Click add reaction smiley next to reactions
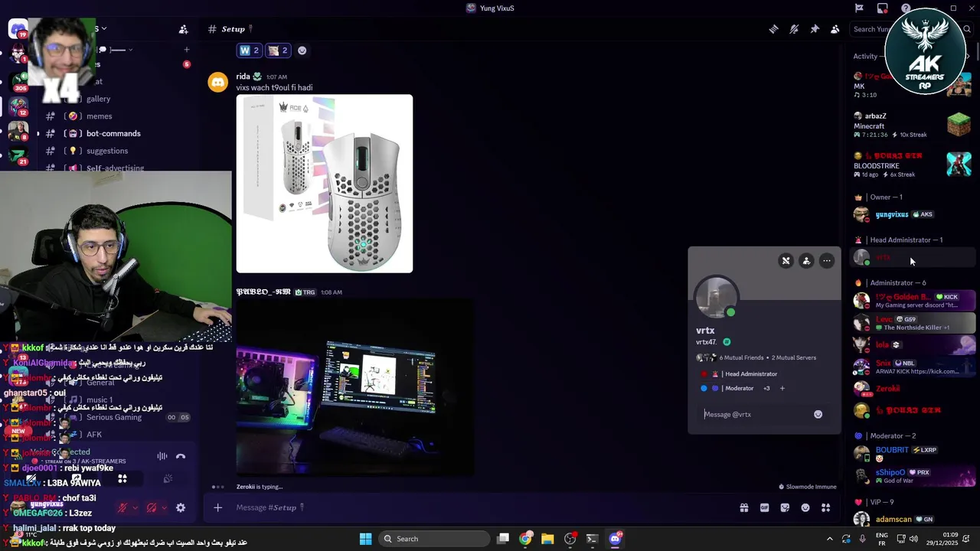Screen dimensions: 980x551 (x=302, y=51)
